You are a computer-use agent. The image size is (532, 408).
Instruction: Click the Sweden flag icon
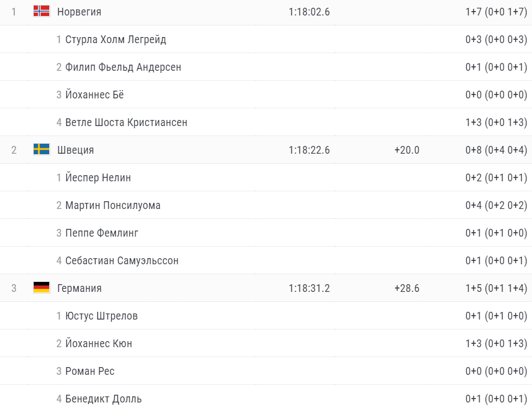[41, 149]
